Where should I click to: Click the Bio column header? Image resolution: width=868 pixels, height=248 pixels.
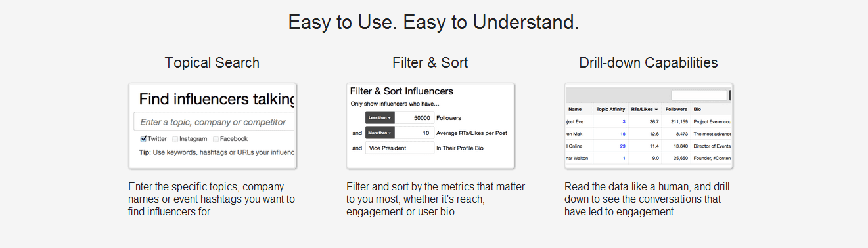(697, 109)
